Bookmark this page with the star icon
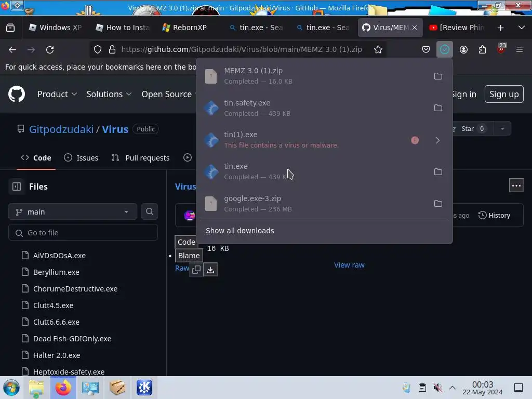 (x=378, y=49)
